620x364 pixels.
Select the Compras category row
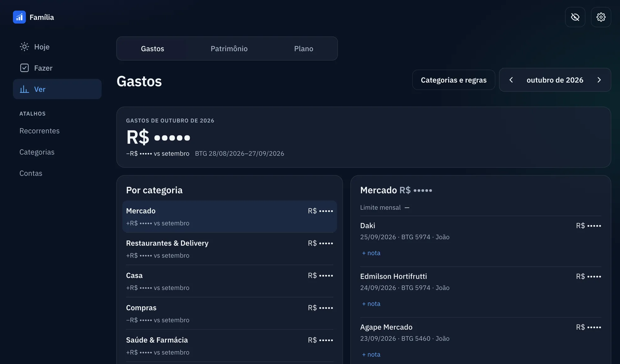pos(229,313)
